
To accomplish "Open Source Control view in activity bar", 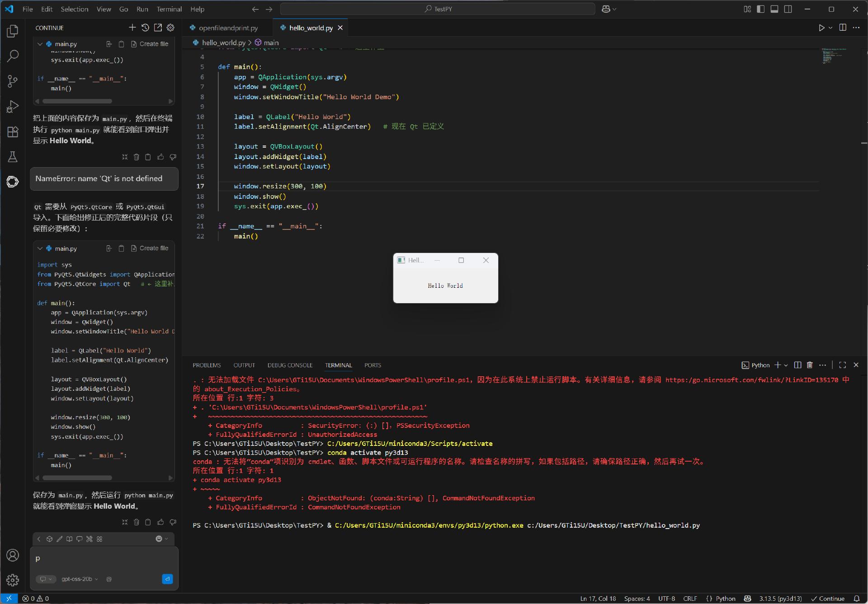I will click(13, 81).
